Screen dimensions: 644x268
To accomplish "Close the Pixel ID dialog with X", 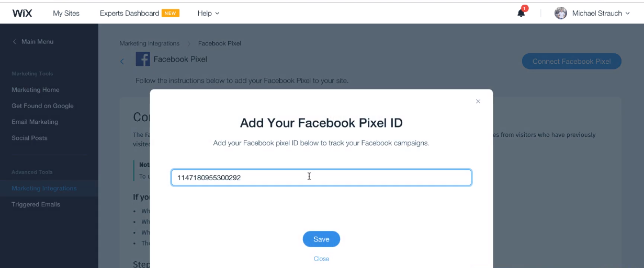I will pos(478,101).
